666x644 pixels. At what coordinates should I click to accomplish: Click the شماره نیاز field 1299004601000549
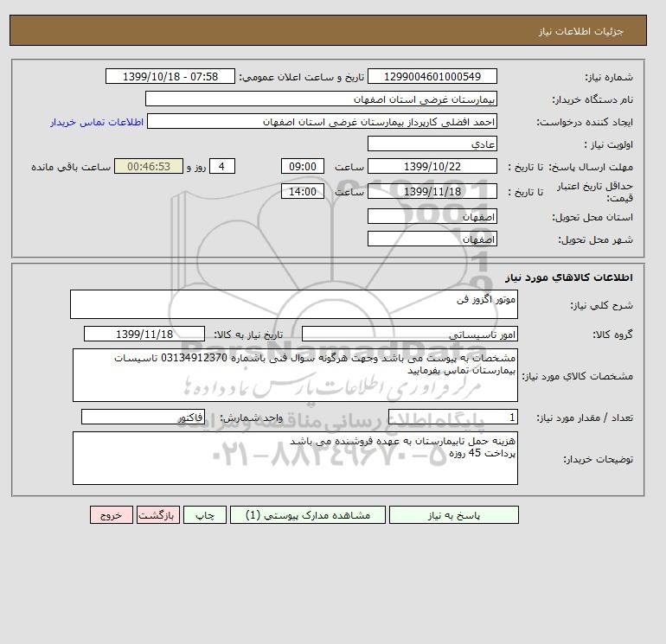click(432, 76)
